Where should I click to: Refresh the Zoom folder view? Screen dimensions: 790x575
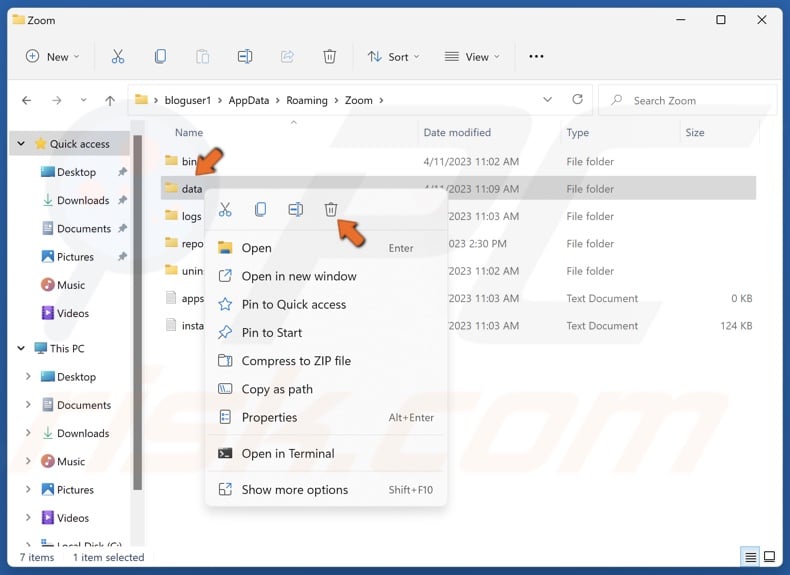pos(577,99)
